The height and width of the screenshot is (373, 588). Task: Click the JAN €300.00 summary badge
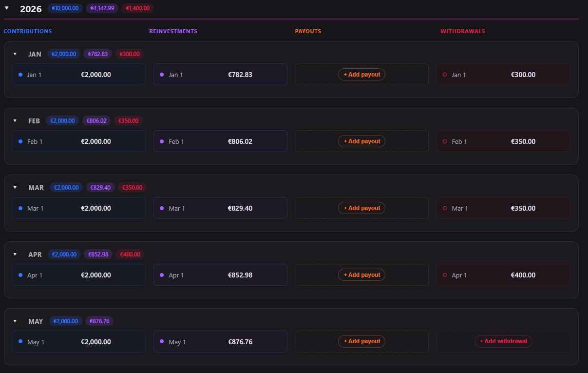point(130,54)
